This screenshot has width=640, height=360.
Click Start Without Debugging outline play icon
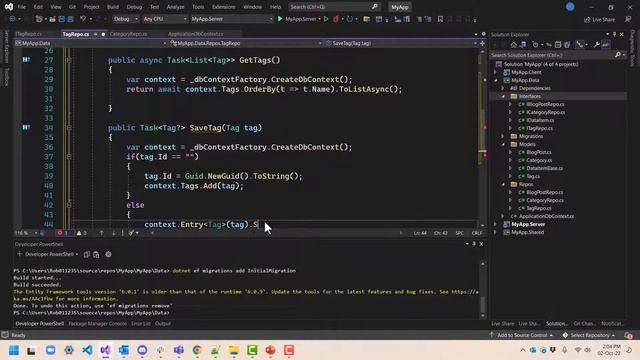326,19
